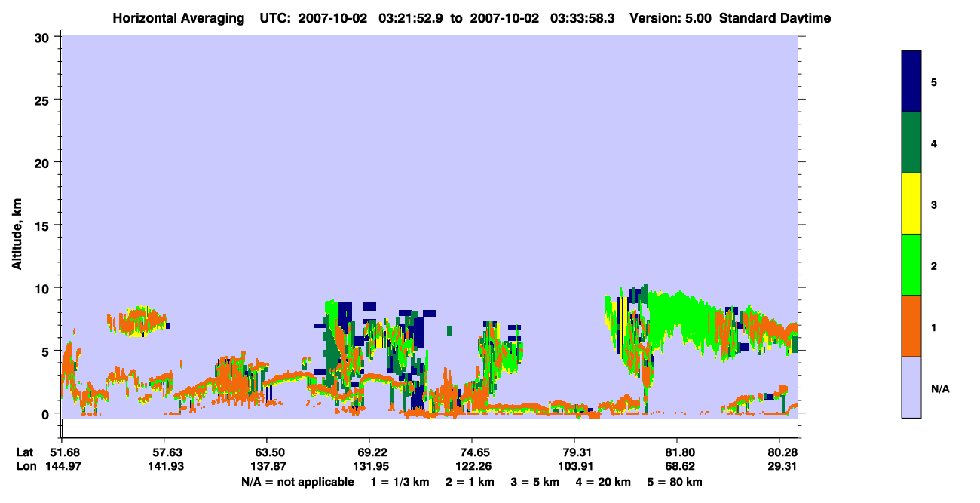
Task: Click the lavender N/A legend swatch
Action: [911, 387]
